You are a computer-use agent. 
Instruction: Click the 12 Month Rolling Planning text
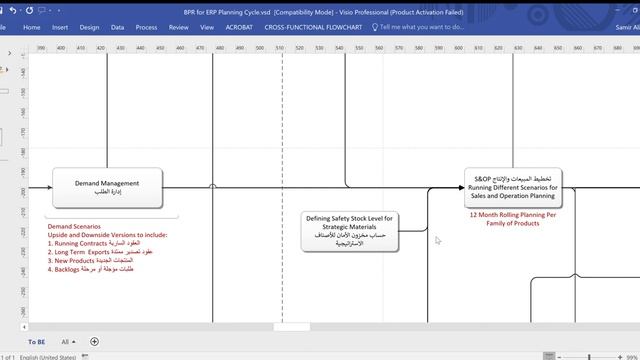(x=513, y=219)
